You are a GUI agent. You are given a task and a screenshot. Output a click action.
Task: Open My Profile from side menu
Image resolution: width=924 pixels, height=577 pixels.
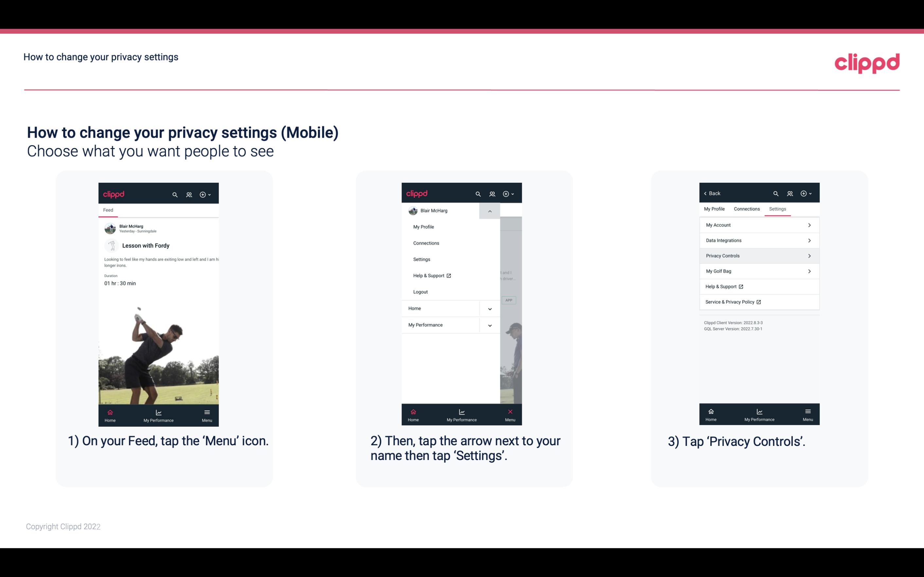tap(424, 227)
